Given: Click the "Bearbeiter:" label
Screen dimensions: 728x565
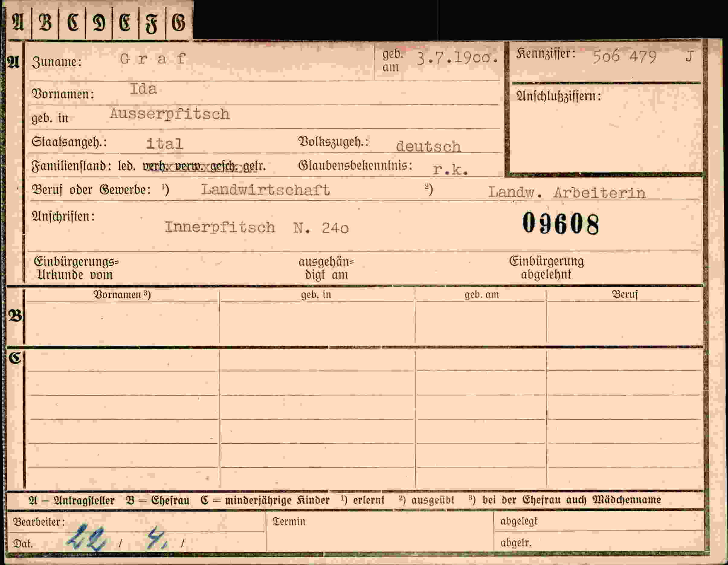Looking at the screenshot, I should pos(39,522).
